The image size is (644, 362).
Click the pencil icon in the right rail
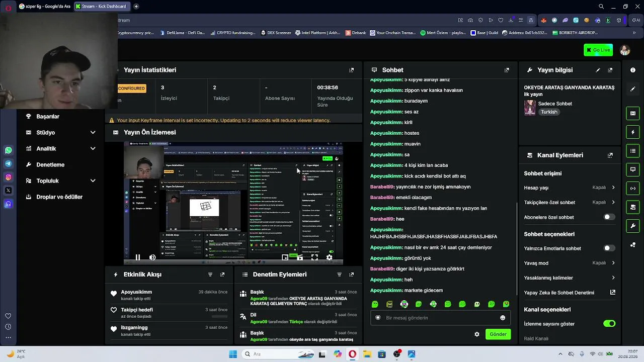633,89
